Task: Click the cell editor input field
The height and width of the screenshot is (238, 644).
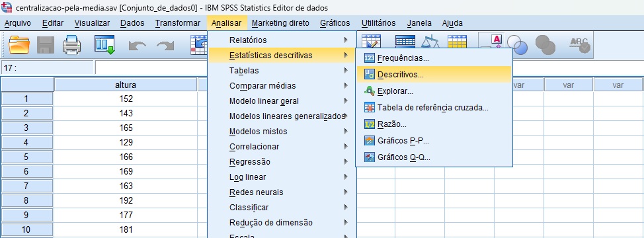Action: (151, 67)
